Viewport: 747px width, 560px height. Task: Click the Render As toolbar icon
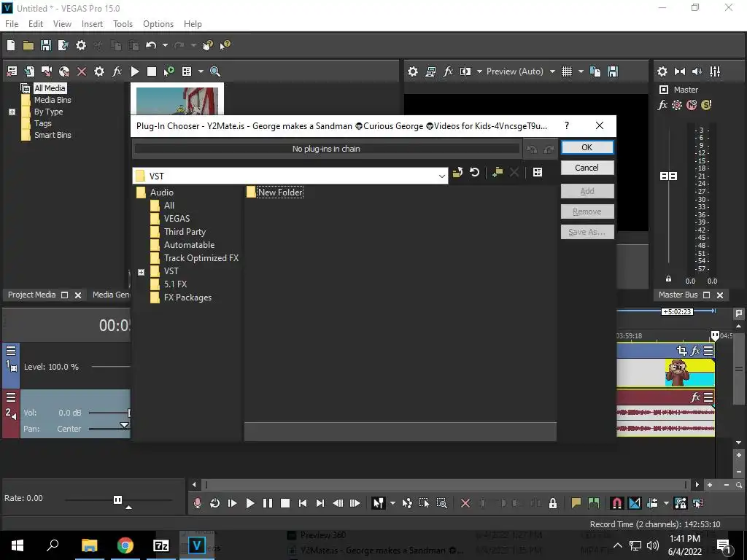(x=63, y=45)
